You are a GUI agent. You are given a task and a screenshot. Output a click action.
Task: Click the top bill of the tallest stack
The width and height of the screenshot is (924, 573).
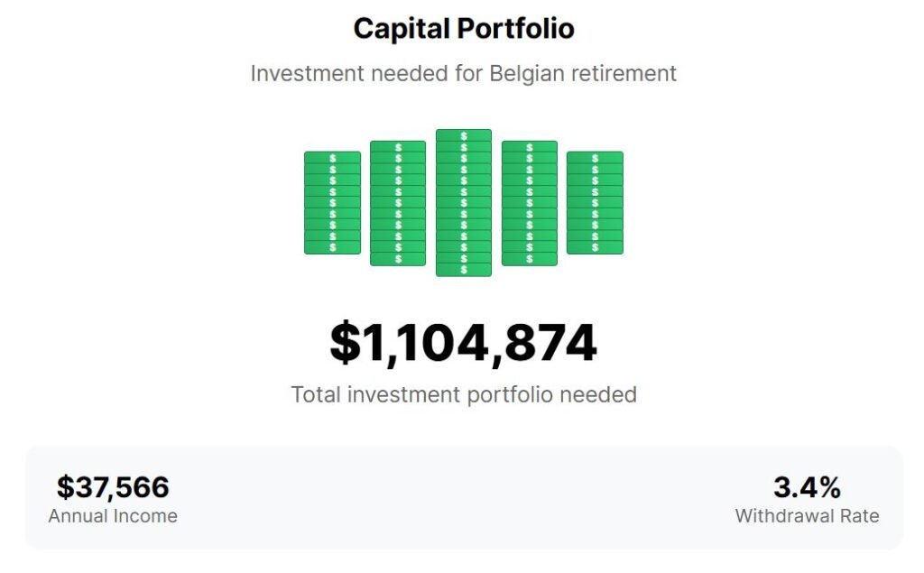coord(464,135)
